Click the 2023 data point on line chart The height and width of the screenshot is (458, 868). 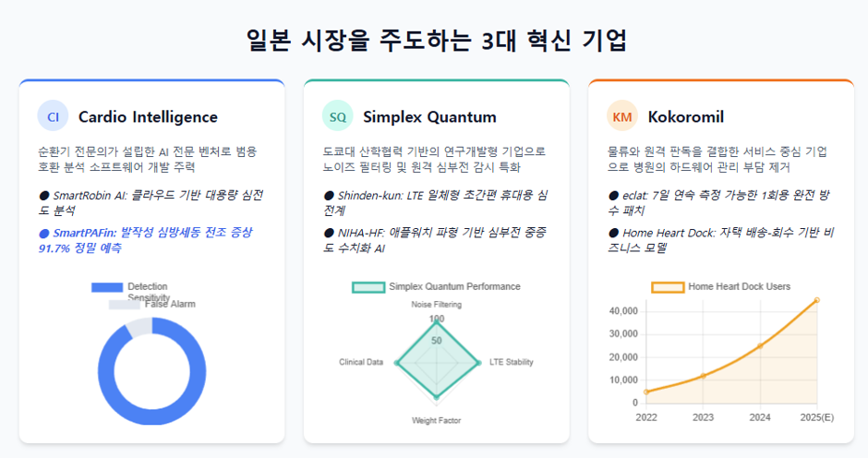pyautogui.click(x=703, y=376)
